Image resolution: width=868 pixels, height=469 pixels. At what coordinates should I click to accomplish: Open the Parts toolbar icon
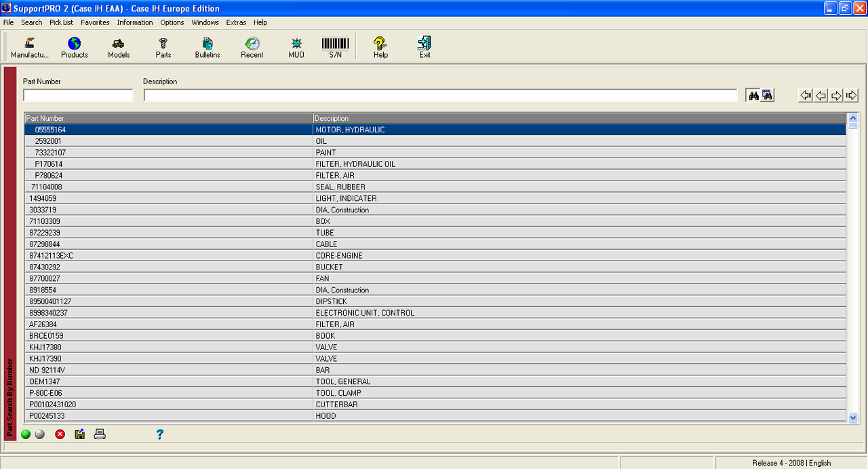163,48
